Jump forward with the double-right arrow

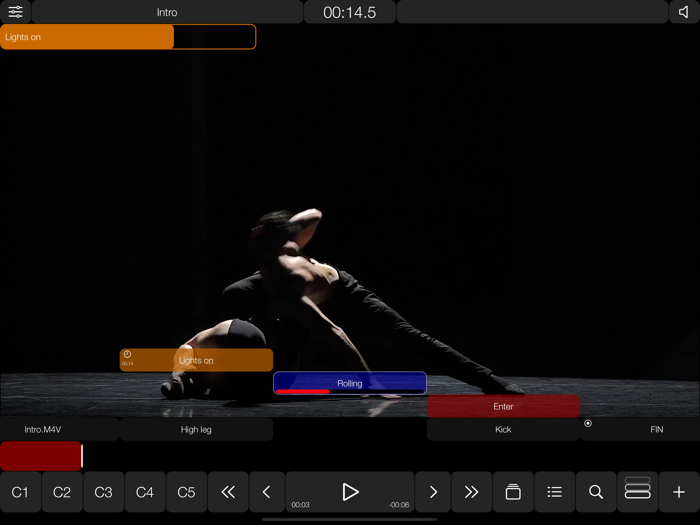coord(471,492)
